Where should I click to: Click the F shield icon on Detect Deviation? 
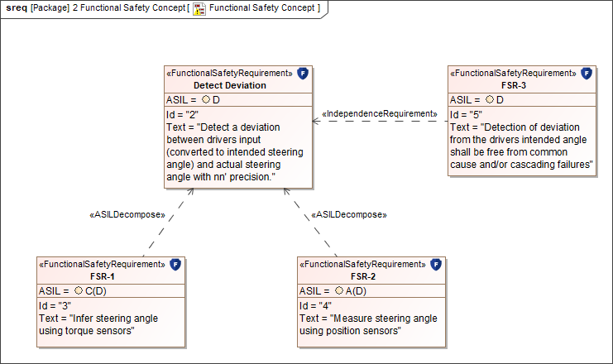(304, 74)
